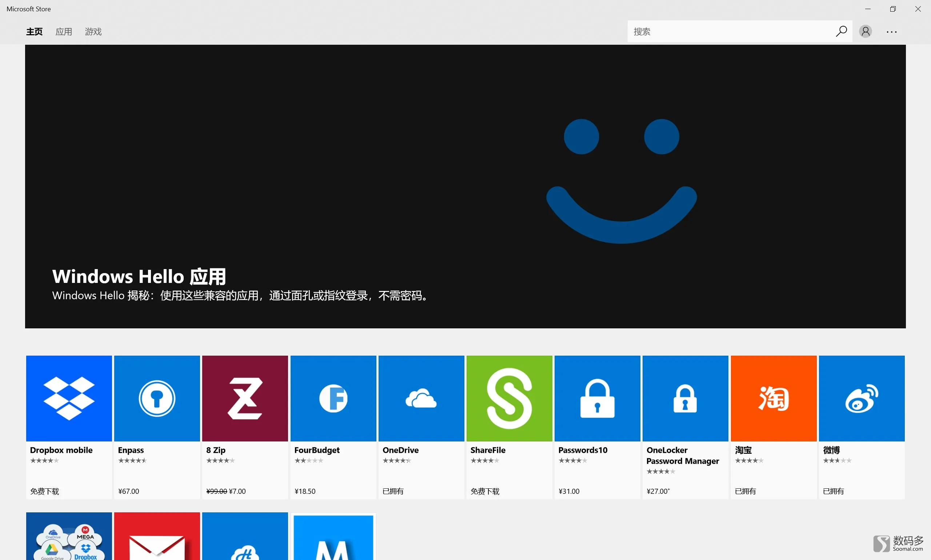Click the ¥7.00 sale price for 8 Zip
Screen dimensions: 931x560
click(237, 491)
